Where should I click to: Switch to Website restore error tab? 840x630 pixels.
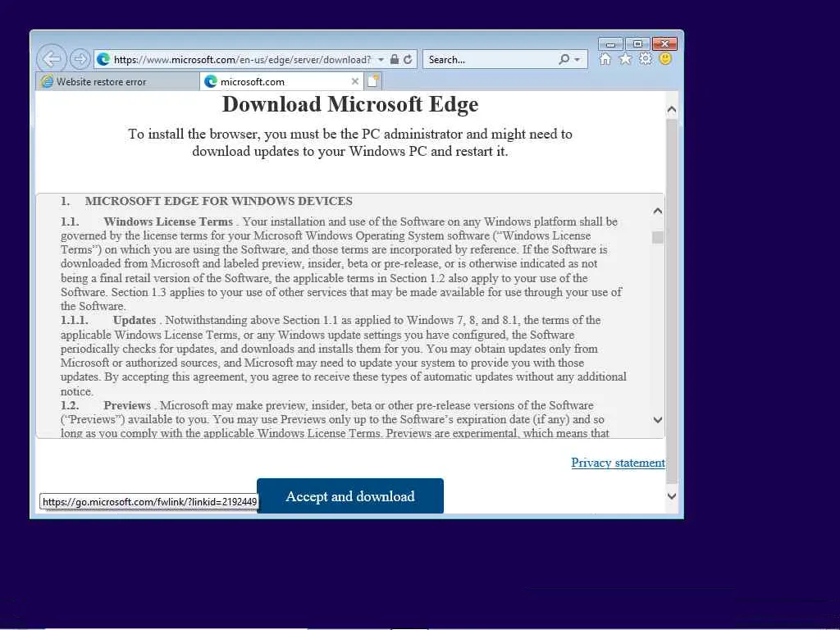[116, 81]
